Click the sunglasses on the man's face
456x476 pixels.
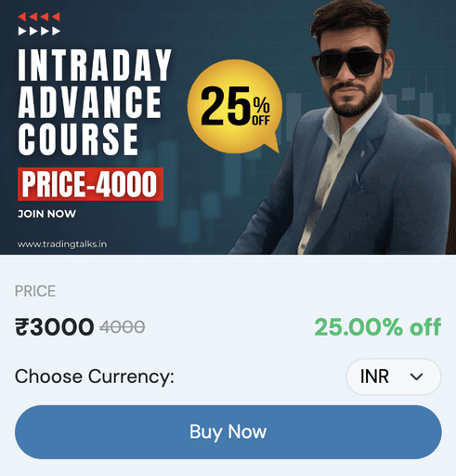(x=346, y=64)
